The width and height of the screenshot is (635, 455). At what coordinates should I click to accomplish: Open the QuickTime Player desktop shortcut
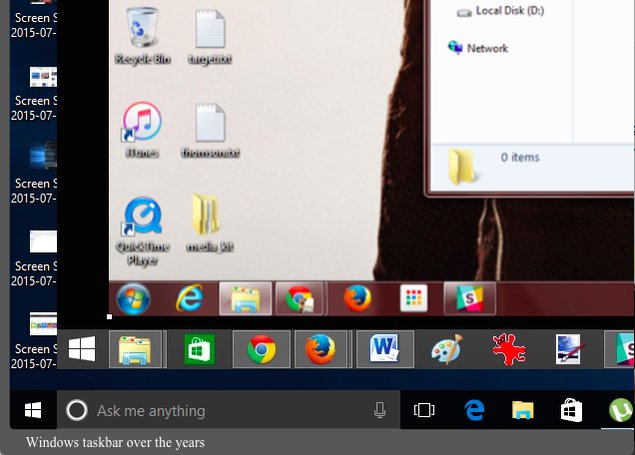click(142, 231)
